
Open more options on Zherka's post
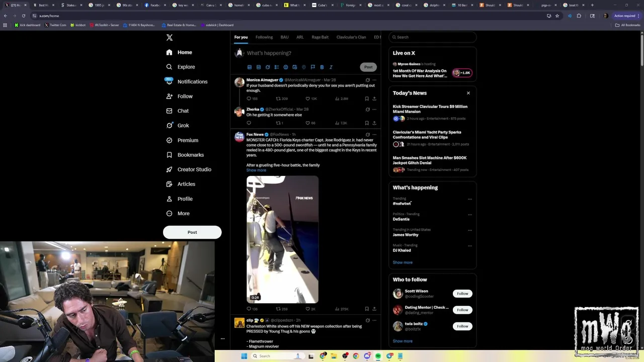(x=374, y=109)
